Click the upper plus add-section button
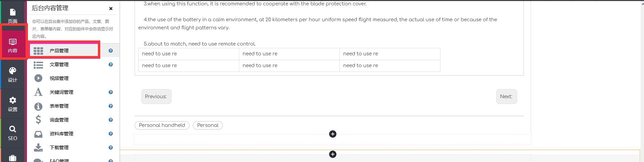This screenshot has width=644, height=162. click(x=332, y=134)
